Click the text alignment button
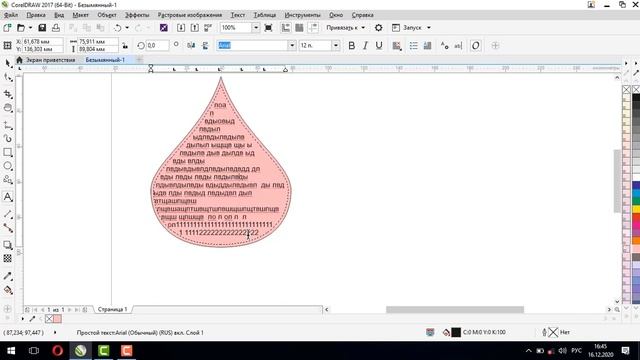The image size is (640, 360). point(396,45)
